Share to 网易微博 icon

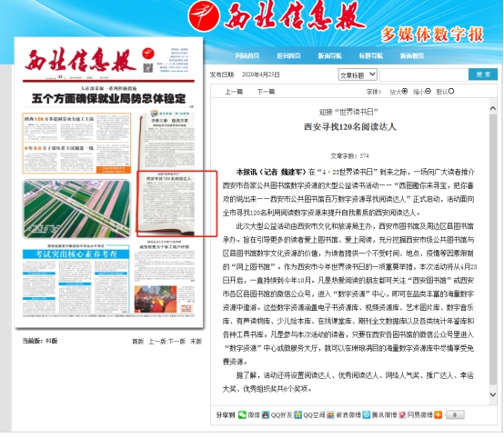click(x=402, y=415)
